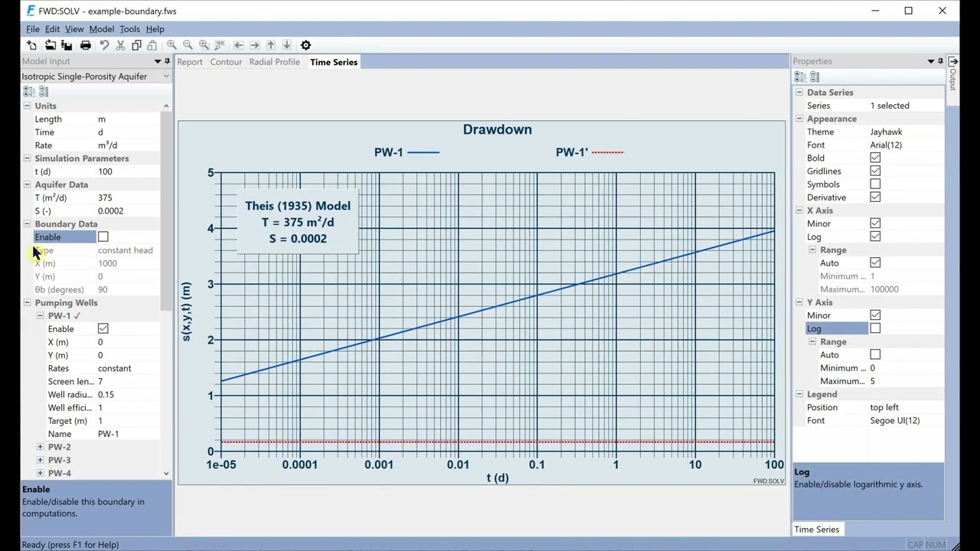The width and height of the screenshot is (980, 551).
Task: Collapse all rows in Properties grid
Action: [815, 77]
